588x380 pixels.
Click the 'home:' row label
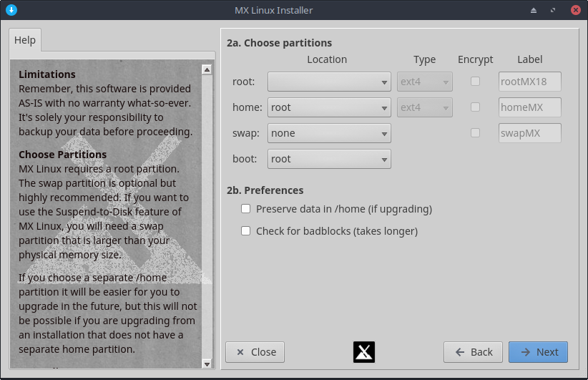tap(248, 107)
